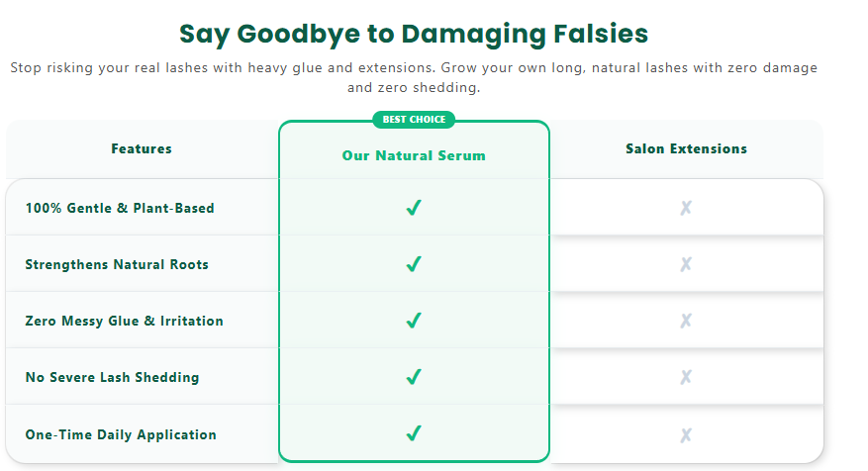Click the BEST CHOICE badge

tap(414, 120)
